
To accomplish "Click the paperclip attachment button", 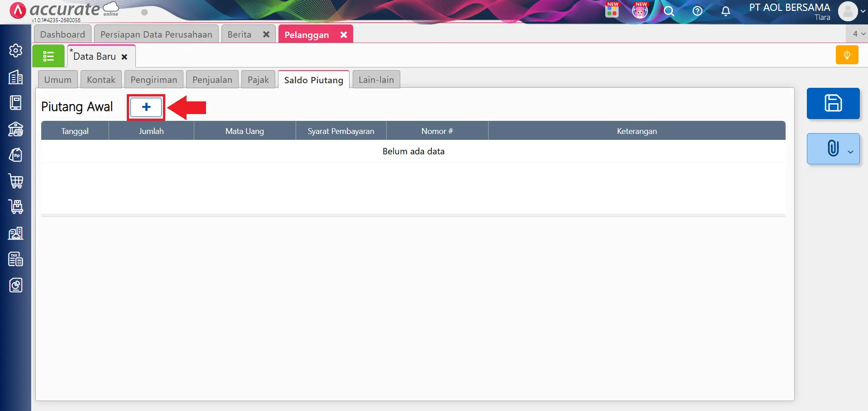I will [833, 148].
